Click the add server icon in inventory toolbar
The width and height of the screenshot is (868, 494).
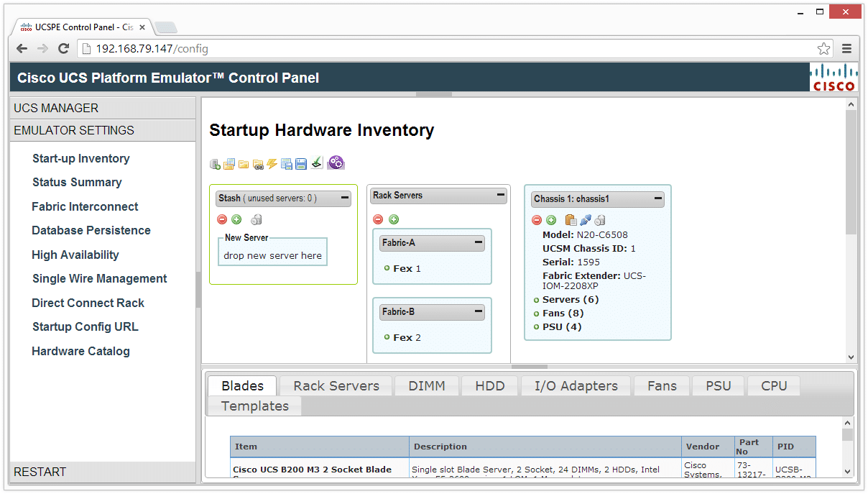215,164
